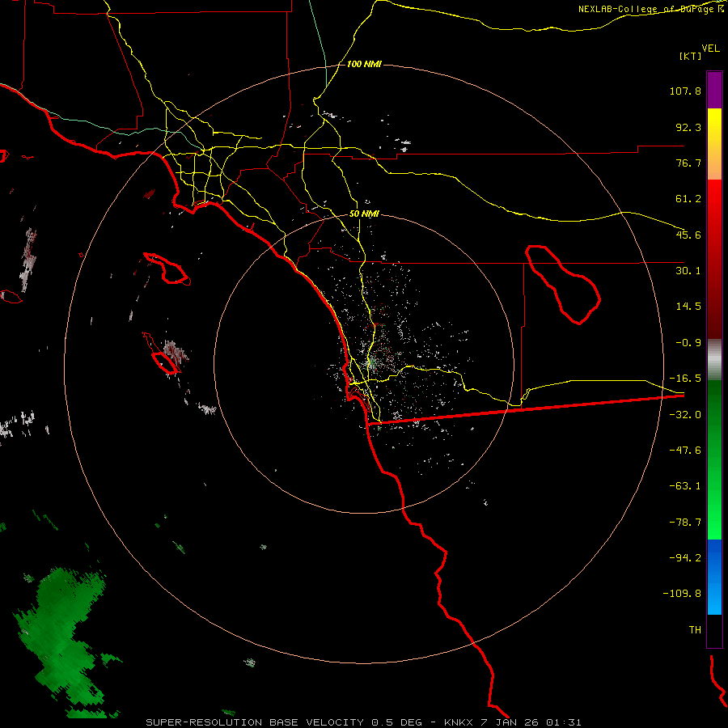Screen dimensions: 728x728
Task: Click the -94.2 velocity scale value
Action: [x=685, y=557]
